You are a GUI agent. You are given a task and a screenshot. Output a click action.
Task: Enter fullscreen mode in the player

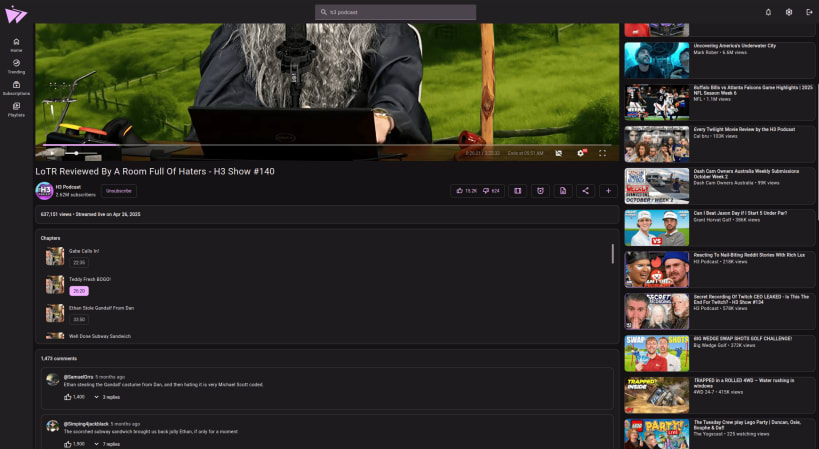pos(602,153)
